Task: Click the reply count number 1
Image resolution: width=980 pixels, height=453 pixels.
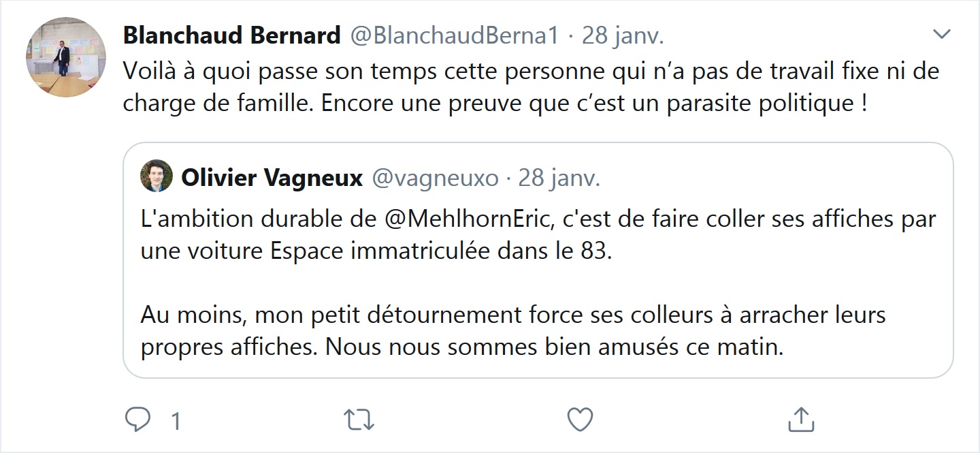Action: [x=176, y=422]
